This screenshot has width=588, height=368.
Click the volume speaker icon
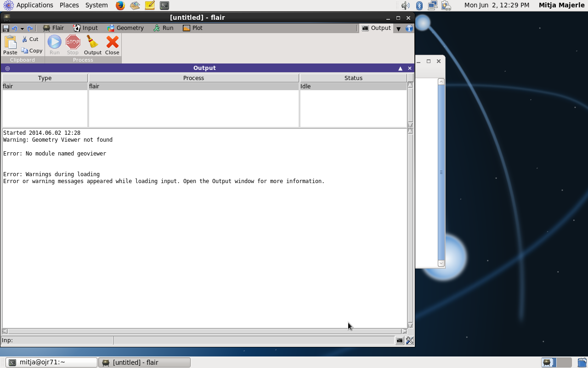(405, 6)
